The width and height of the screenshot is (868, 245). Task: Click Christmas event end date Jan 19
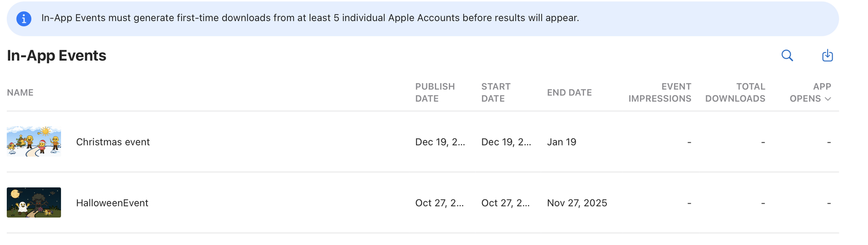pos(562,142)
